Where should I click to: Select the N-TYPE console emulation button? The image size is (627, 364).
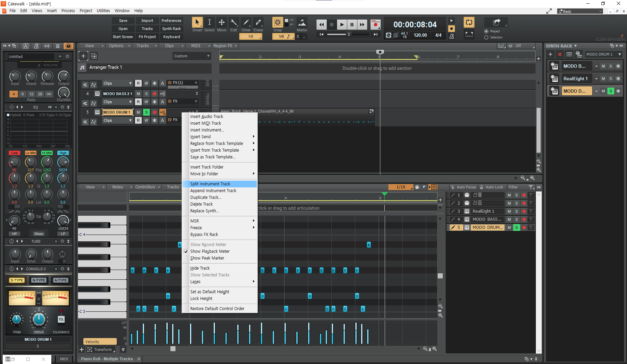(39, 280)
